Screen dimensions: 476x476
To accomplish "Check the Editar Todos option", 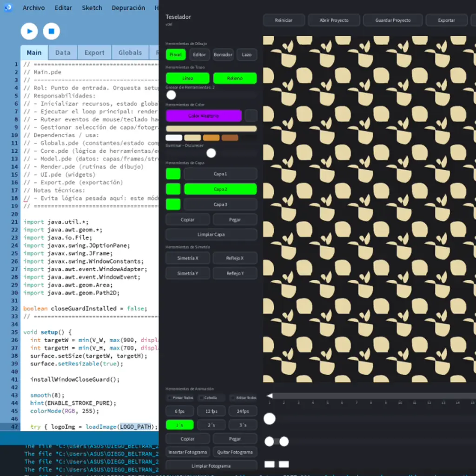I will 232,398.
